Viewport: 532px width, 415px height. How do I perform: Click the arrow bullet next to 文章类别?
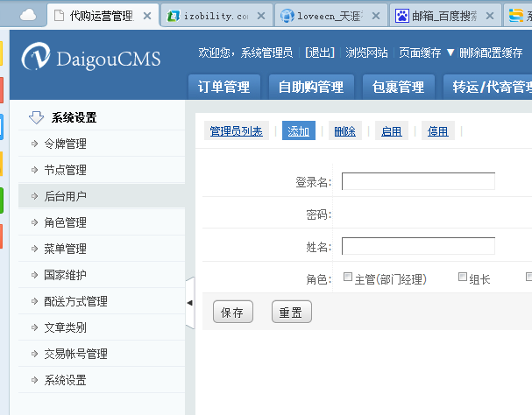(x=34, y=327)
